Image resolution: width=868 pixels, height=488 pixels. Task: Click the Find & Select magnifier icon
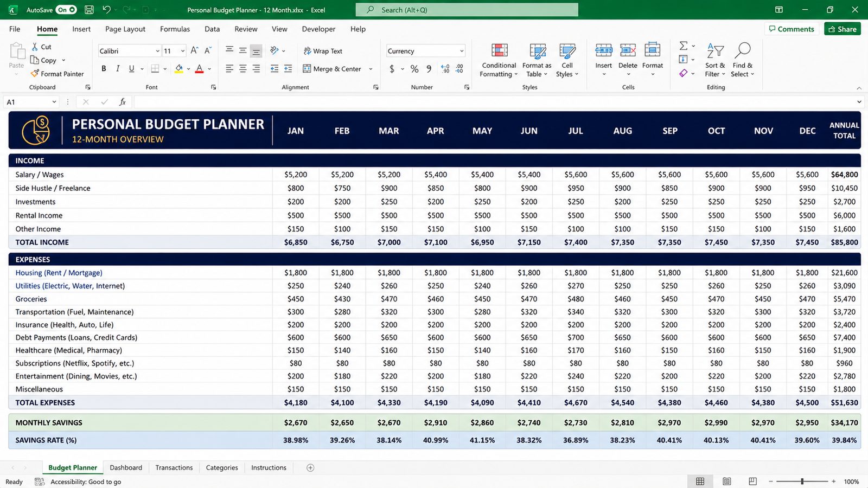tap(742, 51)
